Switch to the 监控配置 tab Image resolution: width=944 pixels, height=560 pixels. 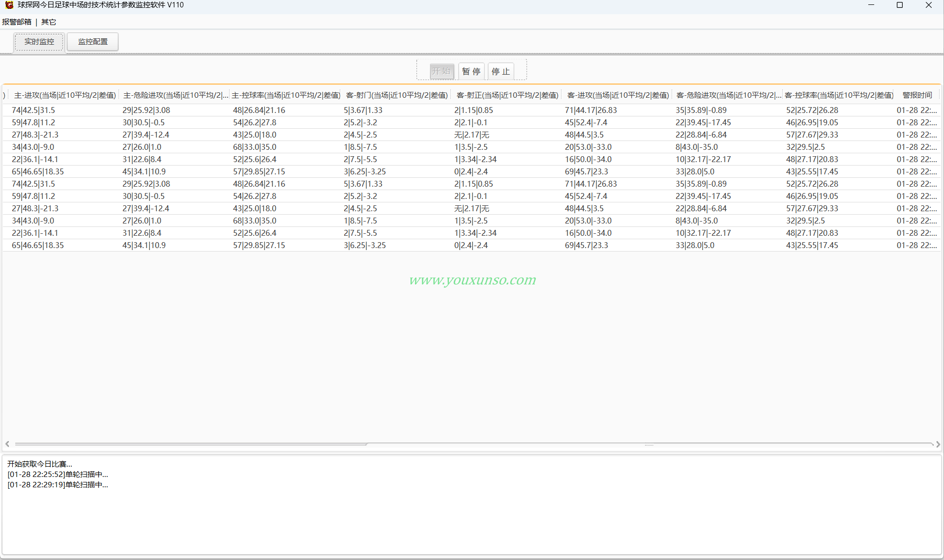[93, 42]
